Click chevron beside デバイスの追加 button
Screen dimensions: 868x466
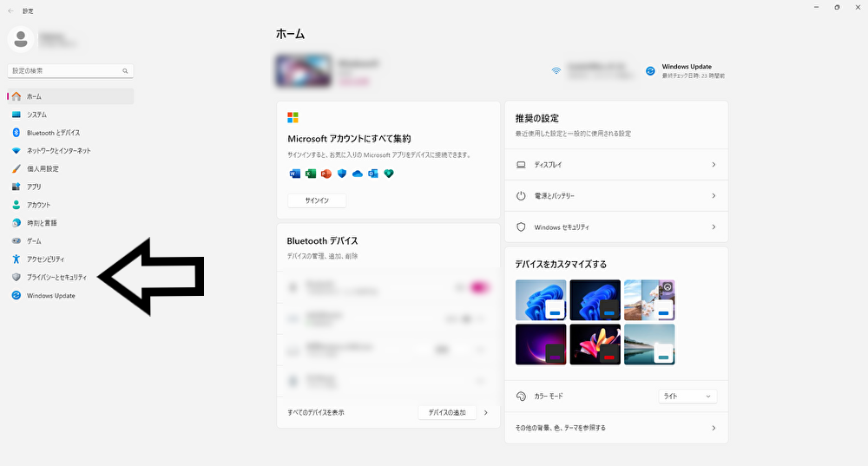486,413
